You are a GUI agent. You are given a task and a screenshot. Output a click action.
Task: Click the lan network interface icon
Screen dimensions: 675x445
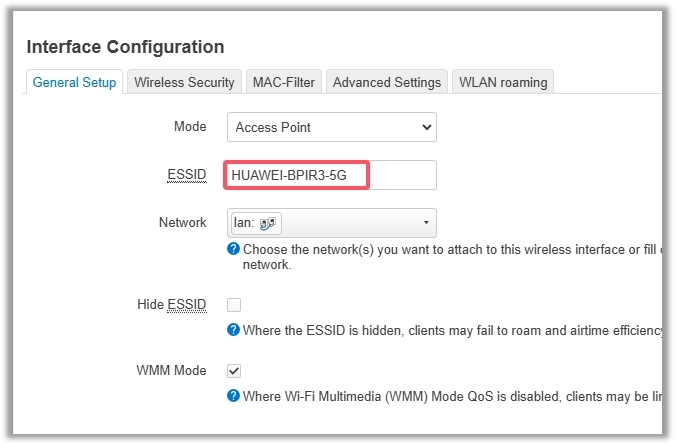tap(268, 223)
